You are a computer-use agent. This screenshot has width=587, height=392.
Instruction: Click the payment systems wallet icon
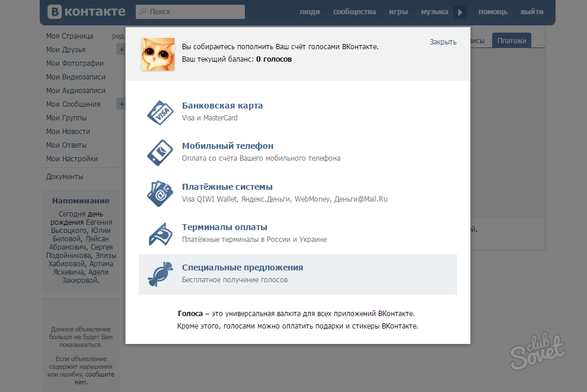point(160,193)
